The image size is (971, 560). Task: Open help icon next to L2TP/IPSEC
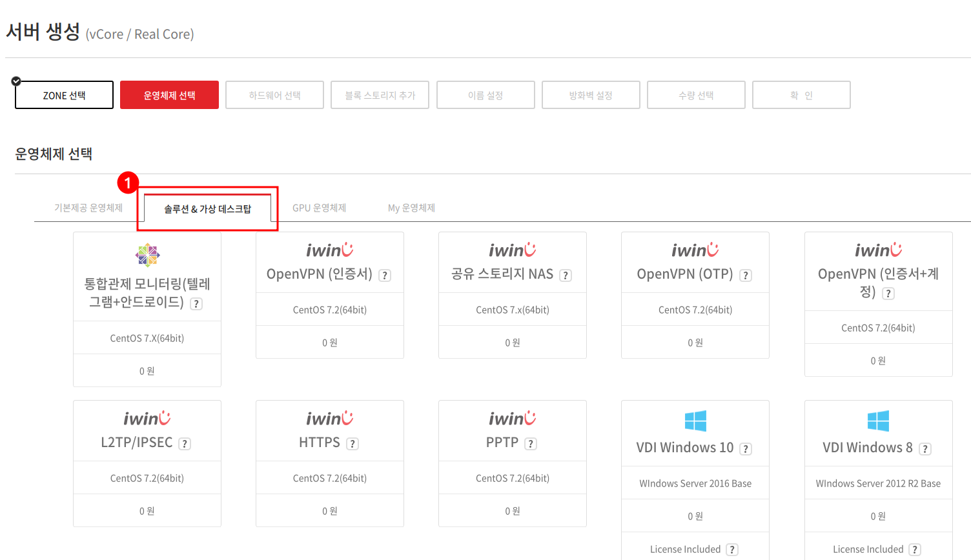point(185,444)
